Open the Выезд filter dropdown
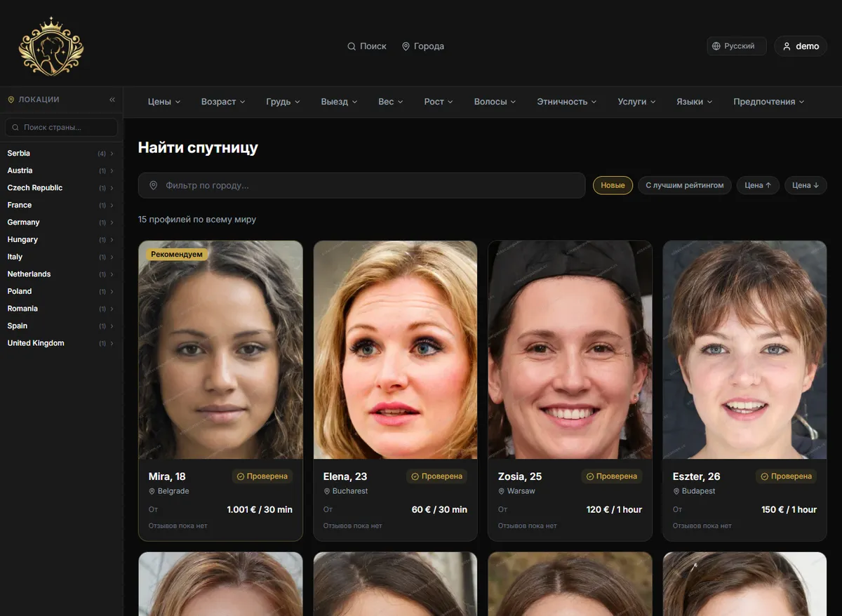Viewport: 842px width, 616px height. click(339, 102)
